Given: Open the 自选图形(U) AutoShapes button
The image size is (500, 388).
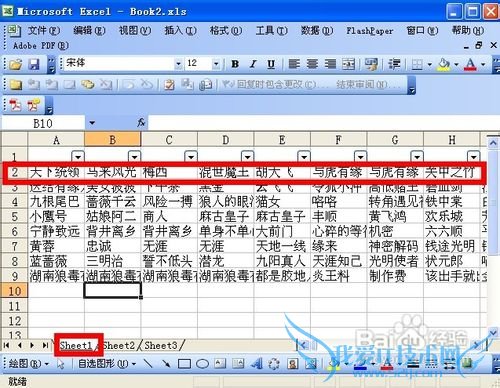Looking at the screenshot, I should pos(107,363).
